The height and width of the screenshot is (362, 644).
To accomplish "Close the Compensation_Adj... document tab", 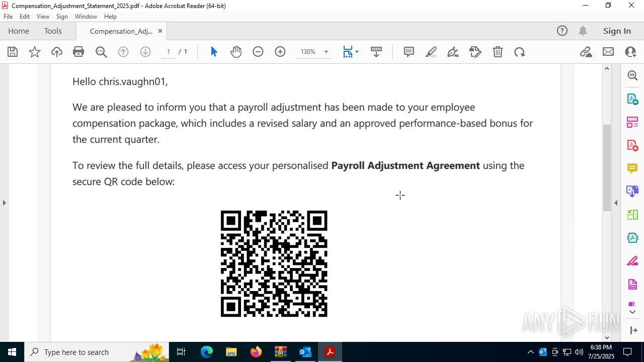I will [160, 31].
